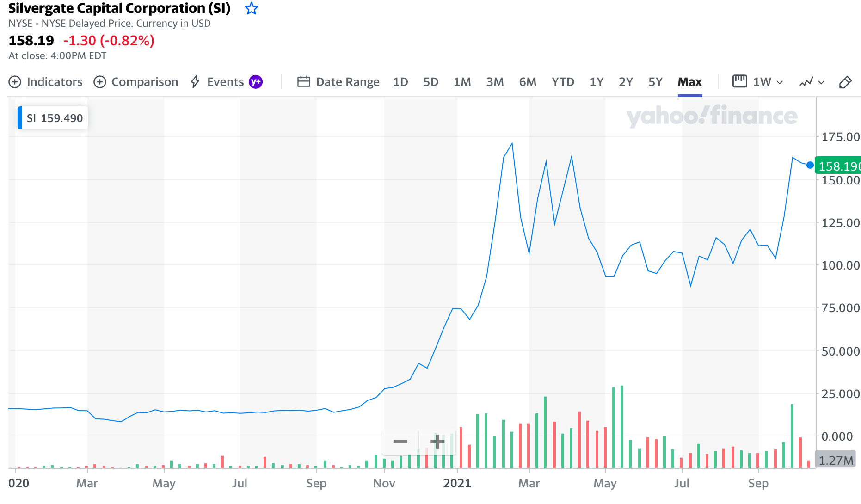The width and height of the screenshot is (861, 504).
Task: Click the green 158.190 price tag on axis
Action: (x=838, y=166)
